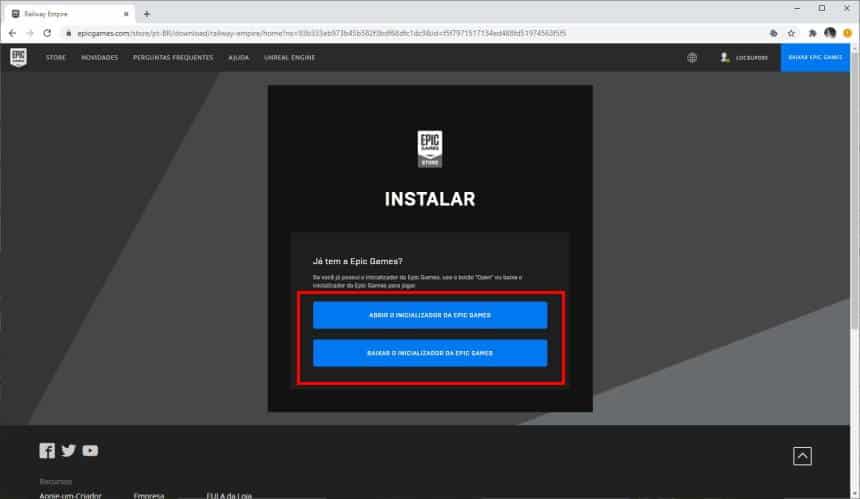The width and height of the screenshot is (860, 499).
Task: Click the back-to-top arrow button
Action: tap(802, 456)
